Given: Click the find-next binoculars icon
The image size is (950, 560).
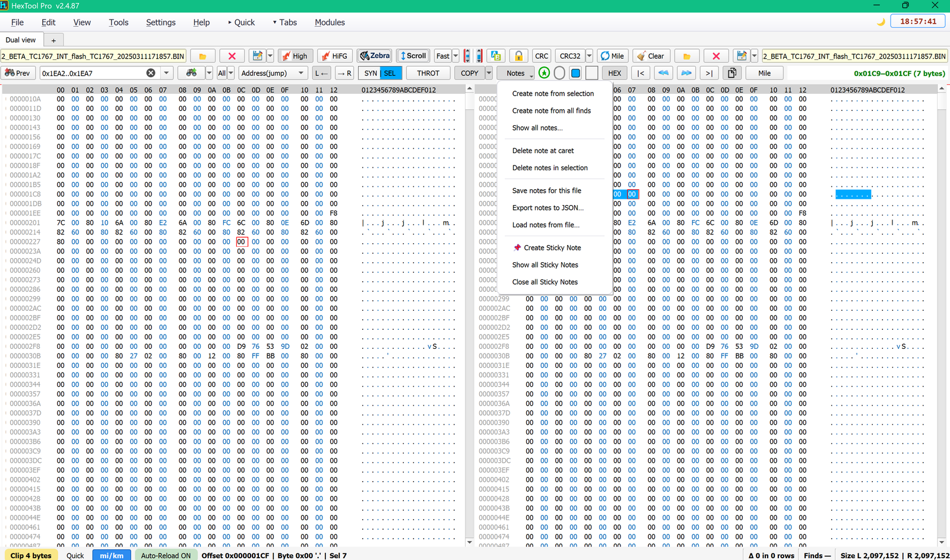Looking at the screenshot, I should coord(191,73).
